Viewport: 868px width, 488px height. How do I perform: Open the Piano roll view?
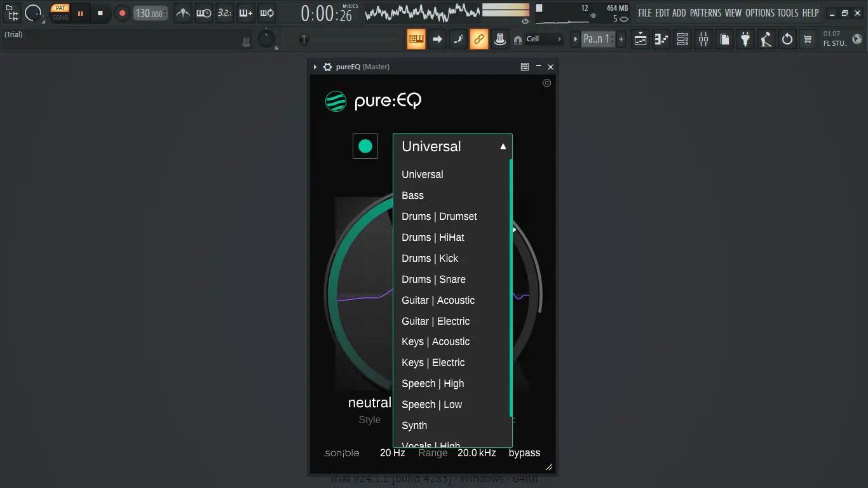click(661, 39)
